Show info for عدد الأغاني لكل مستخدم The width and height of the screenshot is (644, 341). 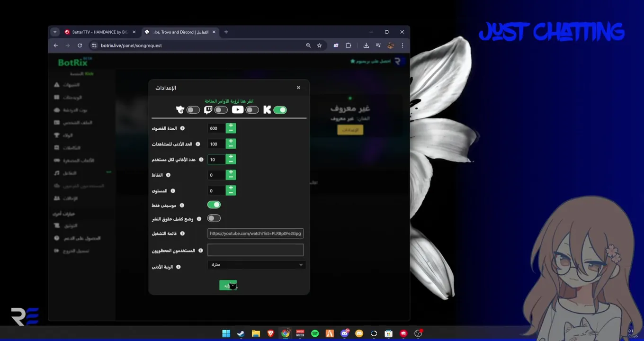201,160
